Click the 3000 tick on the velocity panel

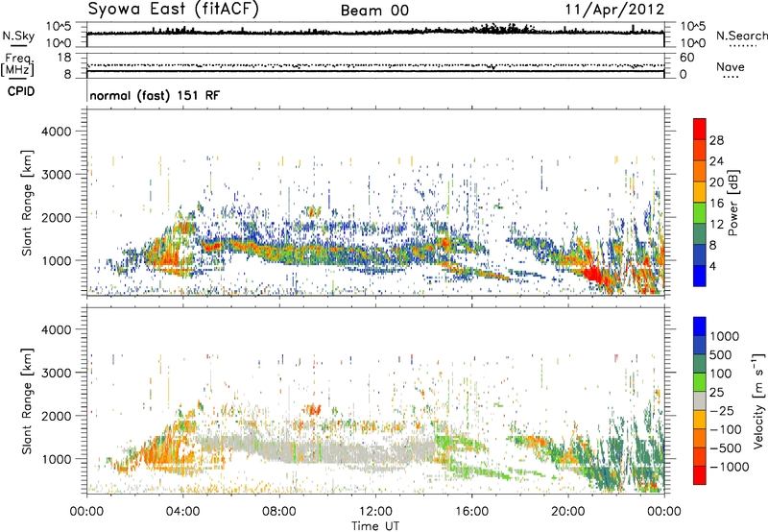click(57, 373)
